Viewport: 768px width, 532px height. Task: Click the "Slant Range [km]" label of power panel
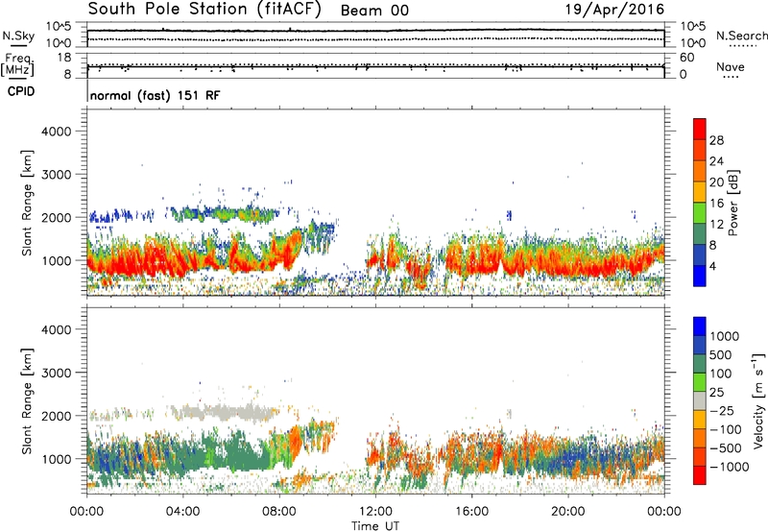pos(27,203)
